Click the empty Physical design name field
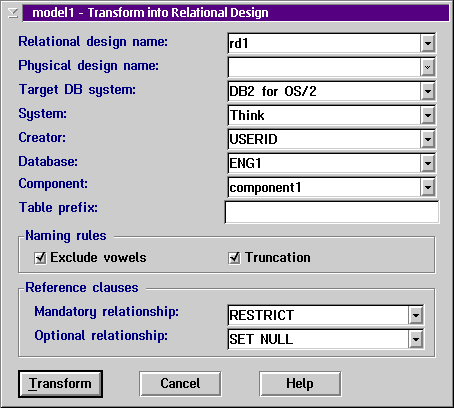 coord(324,67)
